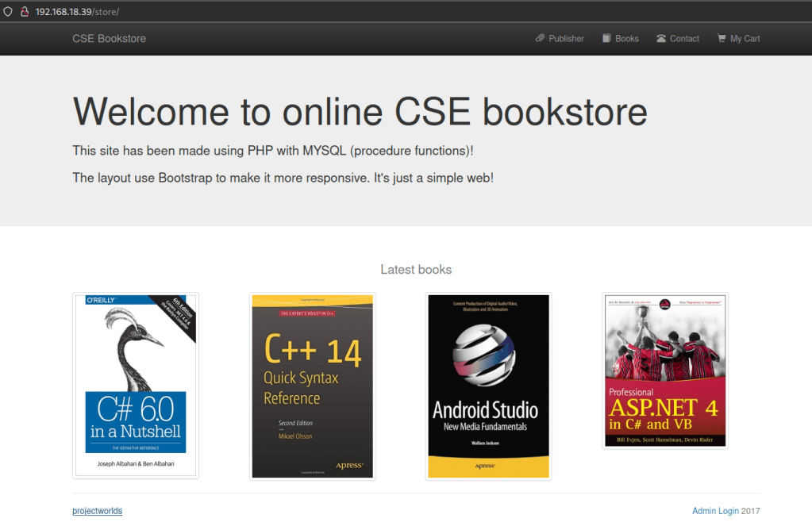Image resolution: width=812 pixels, height=526 pixels.
Task: Click the telephone icon beside Contact
Action: pyautogui.click(x=660, y=38)
